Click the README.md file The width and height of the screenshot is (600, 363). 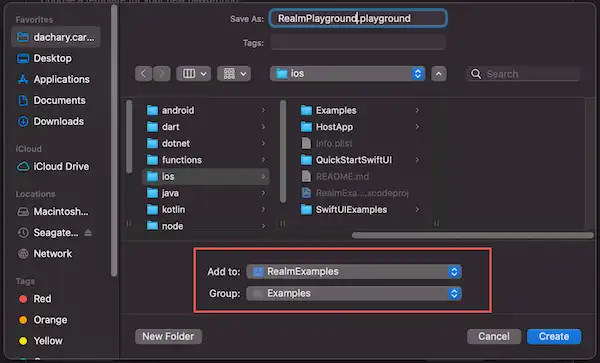coord(360,176)
